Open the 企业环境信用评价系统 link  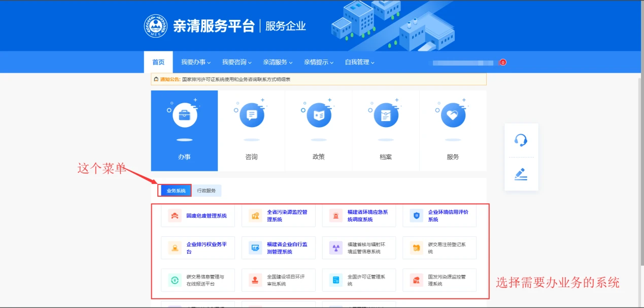point(448,216)
